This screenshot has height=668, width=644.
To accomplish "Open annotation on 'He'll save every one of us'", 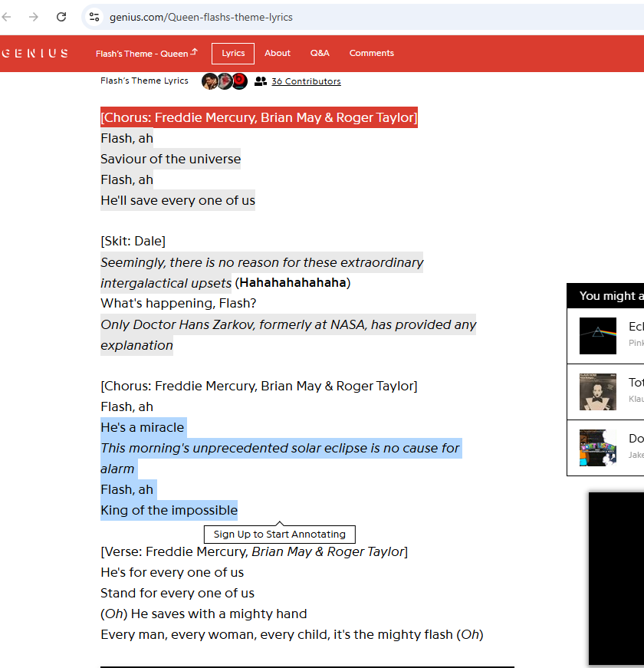I will pyautogui.click(x=178, y=200).
